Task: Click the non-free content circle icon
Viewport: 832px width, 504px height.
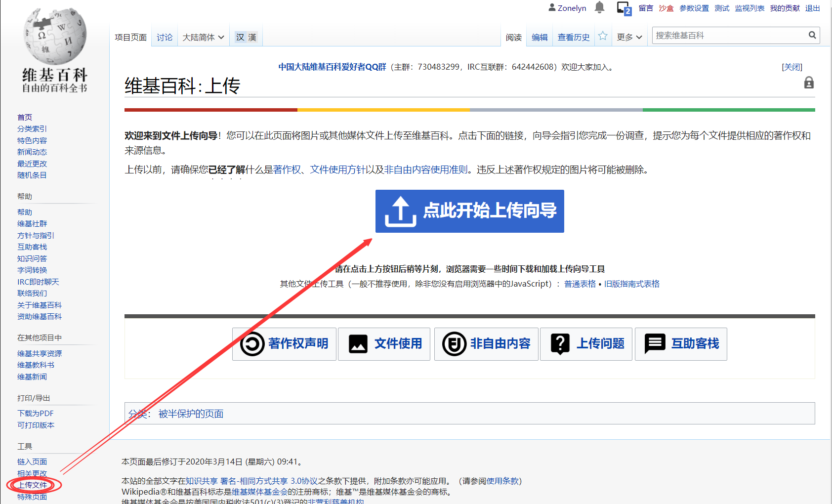Action: 454,344
